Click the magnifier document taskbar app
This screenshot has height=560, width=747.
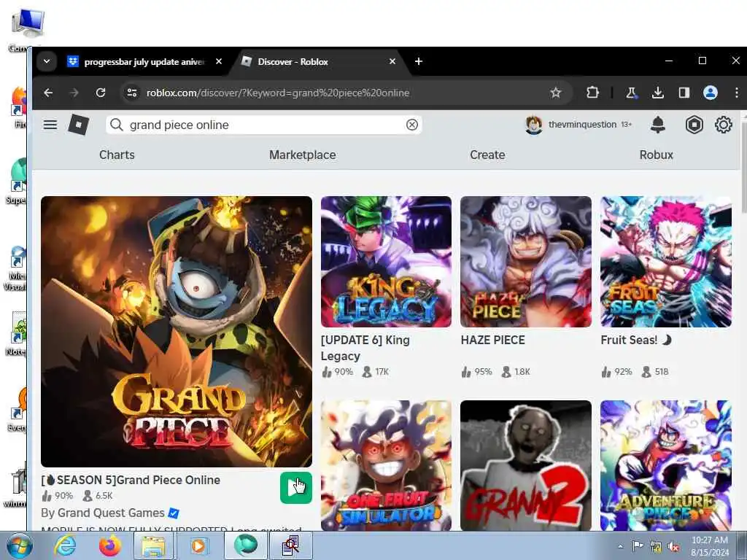coord(290,546)
